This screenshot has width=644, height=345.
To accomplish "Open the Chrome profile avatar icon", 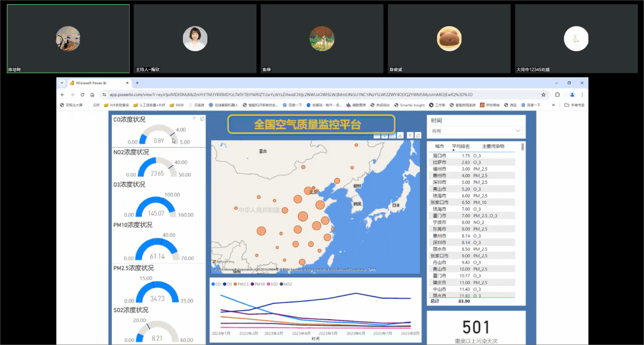I will click(x=572, y=94).
